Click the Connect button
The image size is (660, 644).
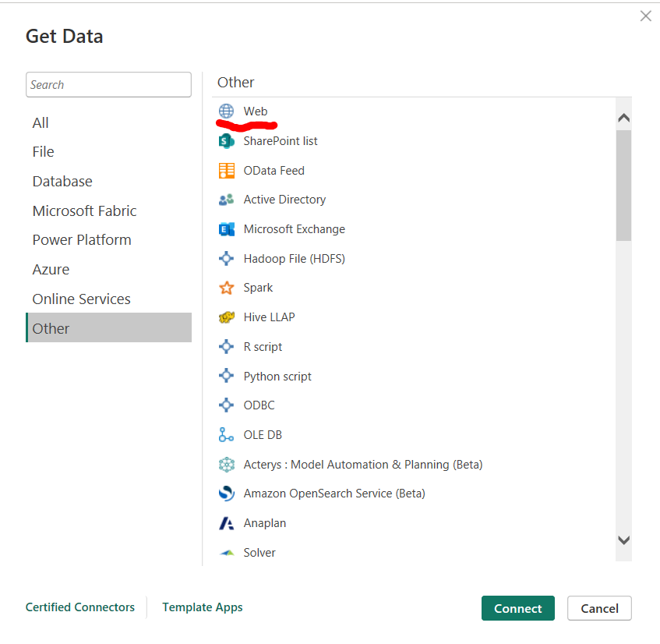pos(517,608)
